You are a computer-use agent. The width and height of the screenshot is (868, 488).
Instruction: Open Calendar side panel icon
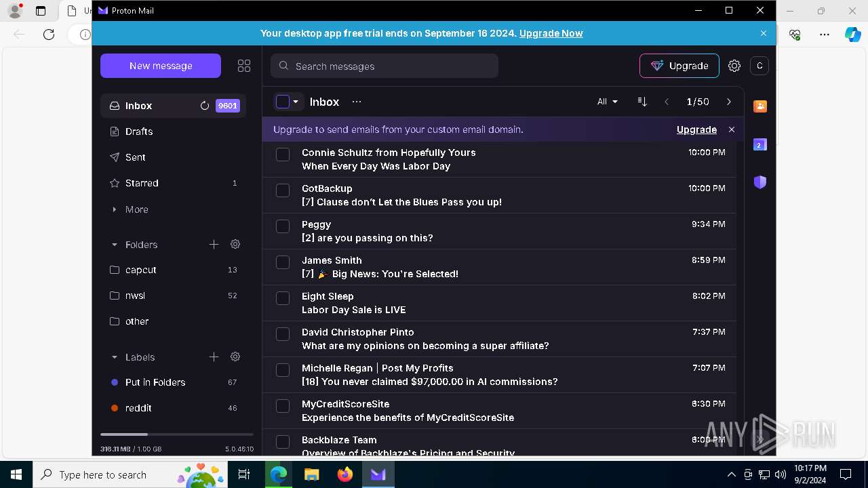tap(760, 144)
